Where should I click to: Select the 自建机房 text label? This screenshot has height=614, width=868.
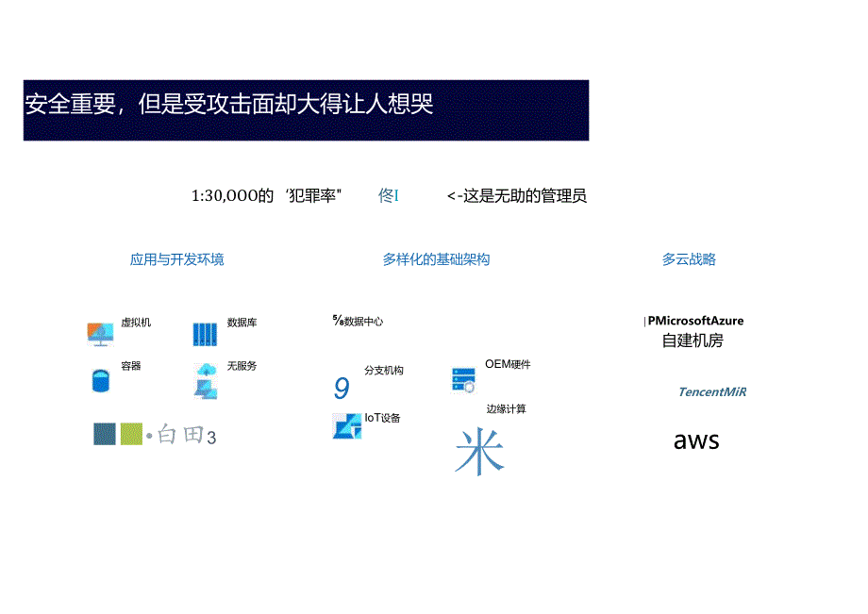point(692,341)
